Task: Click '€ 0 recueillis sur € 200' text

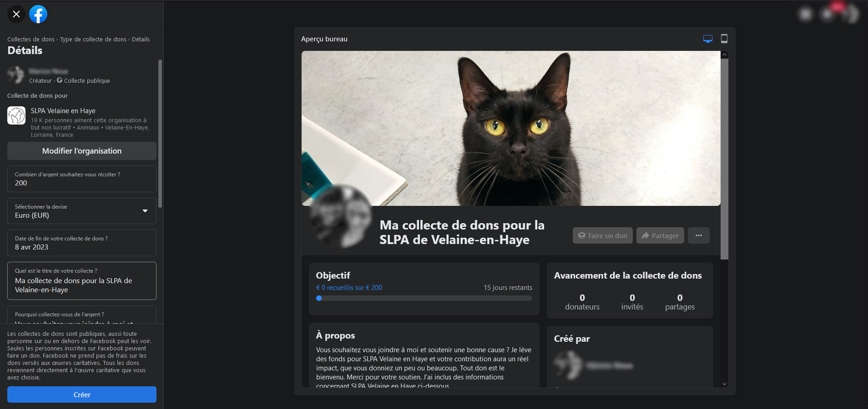Action: coord(349,288)
